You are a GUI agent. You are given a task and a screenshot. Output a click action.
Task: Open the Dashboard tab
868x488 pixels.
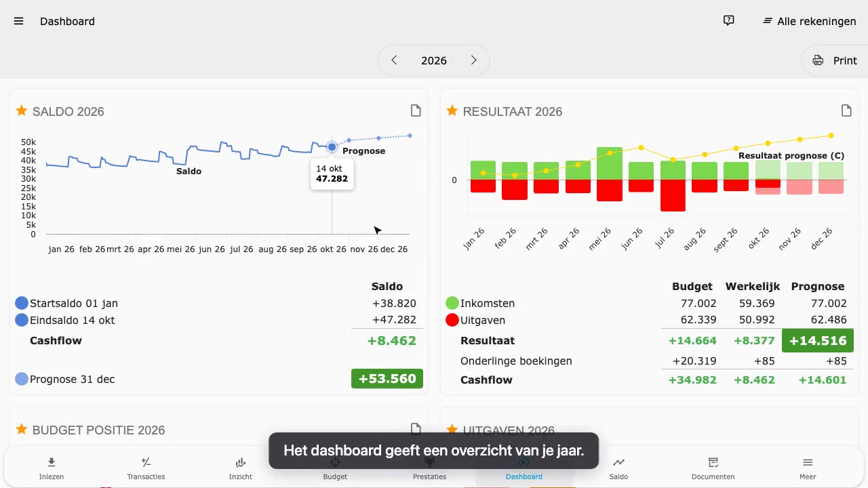[524, 468]
